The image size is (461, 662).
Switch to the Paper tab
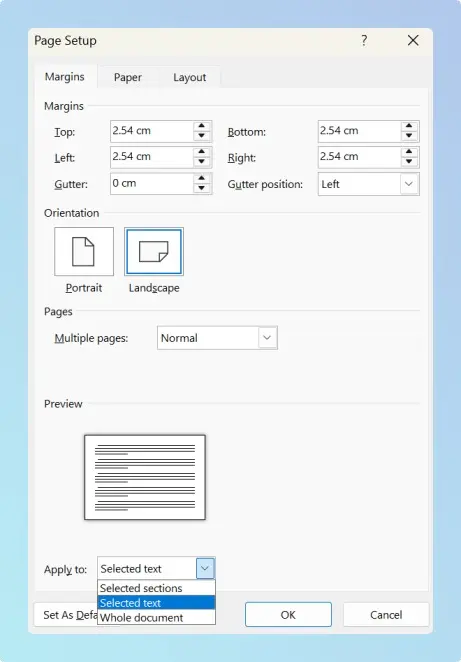127,77
